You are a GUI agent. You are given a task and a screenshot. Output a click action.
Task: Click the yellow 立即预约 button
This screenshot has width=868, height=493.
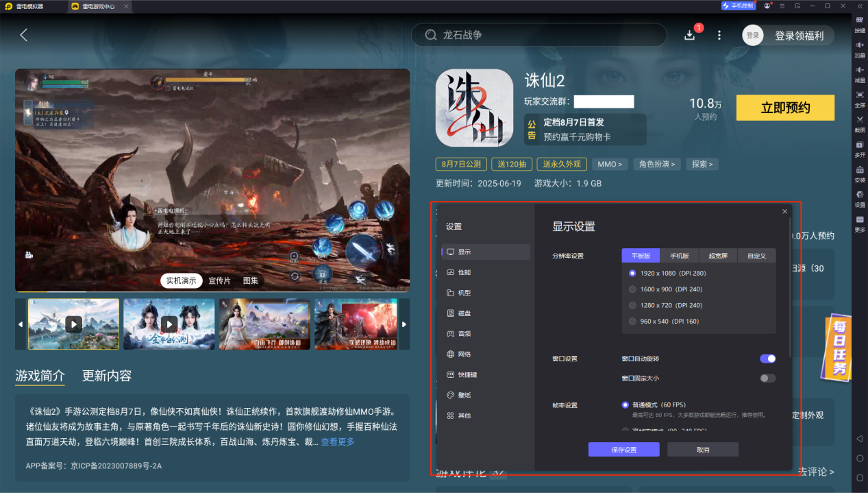(785, 108)
